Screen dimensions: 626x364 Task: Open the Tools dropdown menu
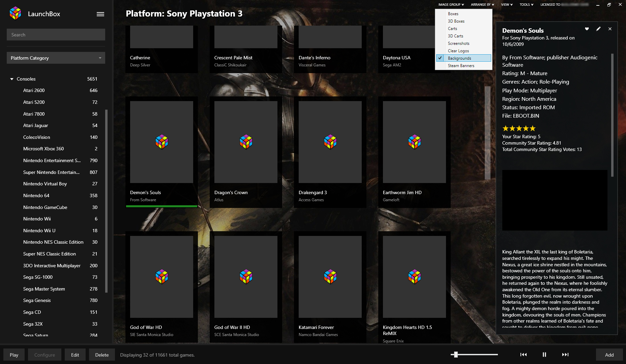(x=526, y=5)
